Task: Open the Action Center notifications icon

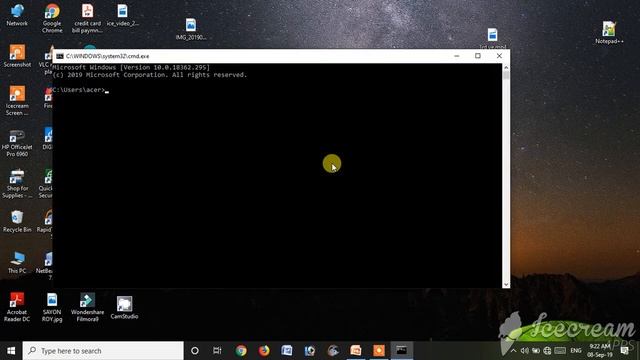Action: coord(624,351)
